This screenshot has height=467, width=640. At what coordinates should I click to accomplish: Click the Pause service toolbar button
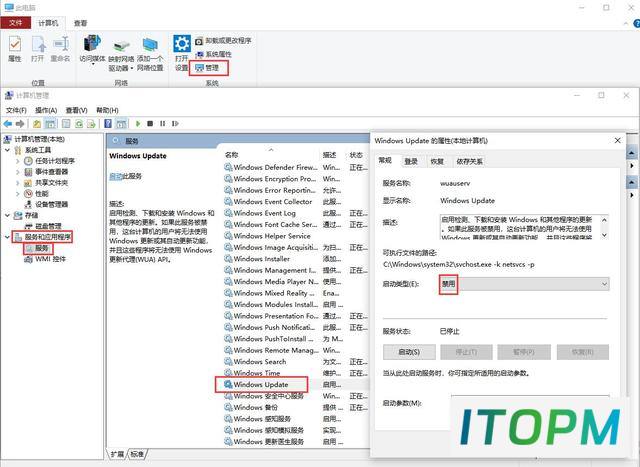click(x=162, y=123)
